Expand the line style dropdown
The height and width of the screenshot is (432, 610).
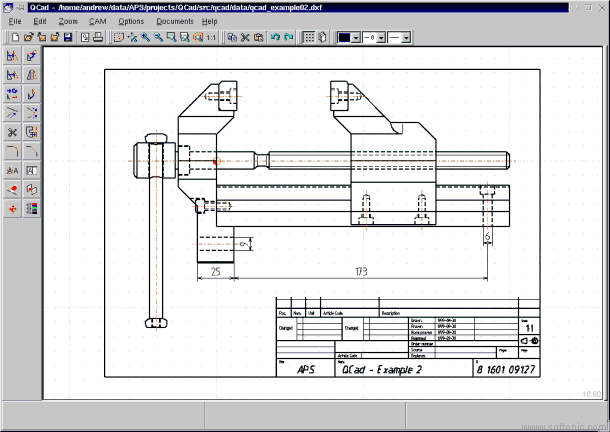[406, 37]
